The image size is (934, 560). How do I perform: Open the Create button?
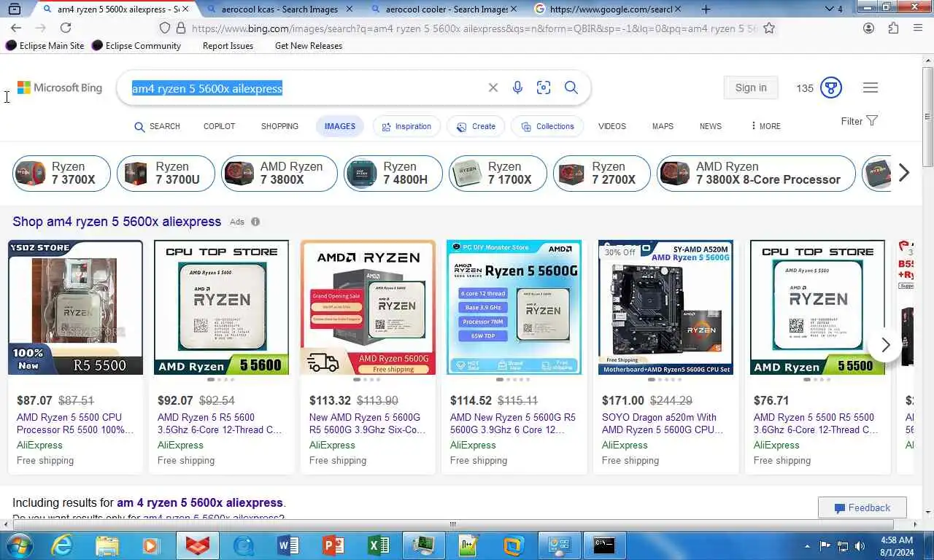tap(476, 126)
